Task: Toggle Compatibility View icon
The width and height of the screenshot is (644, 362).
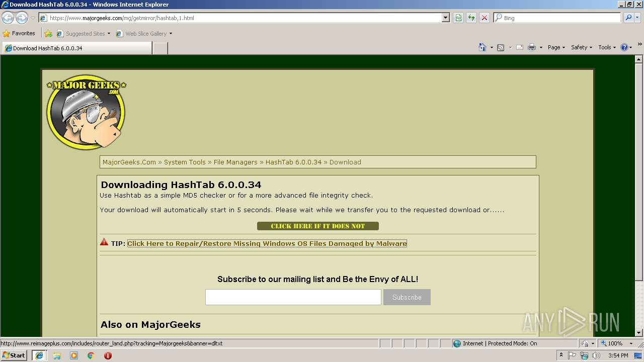Action: click(x=458, y=18)
